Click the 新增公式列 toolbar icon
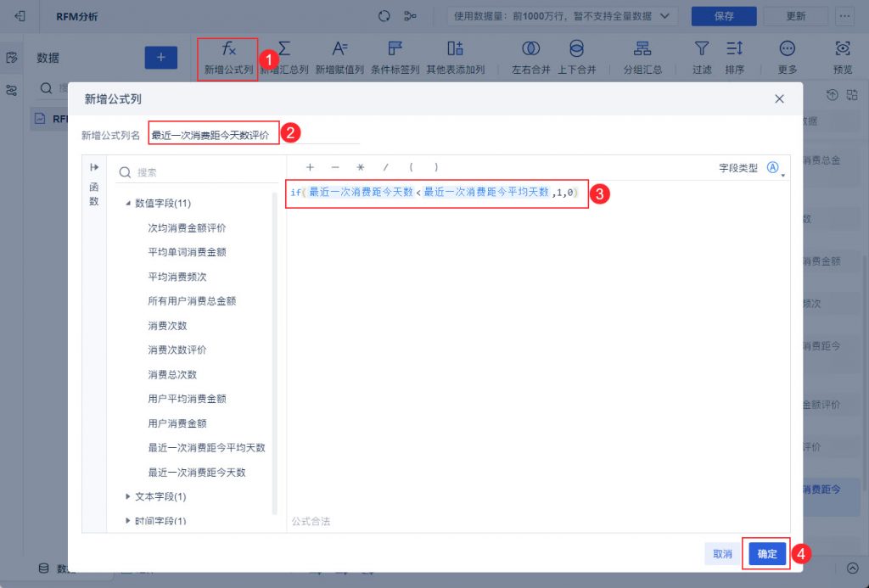 [228, 48]
